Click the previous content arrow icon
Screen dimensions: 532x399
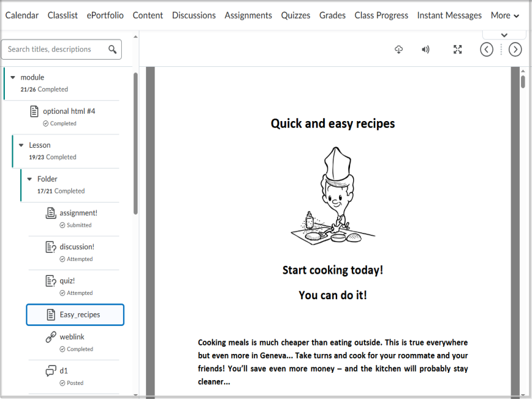coord(486,49)
